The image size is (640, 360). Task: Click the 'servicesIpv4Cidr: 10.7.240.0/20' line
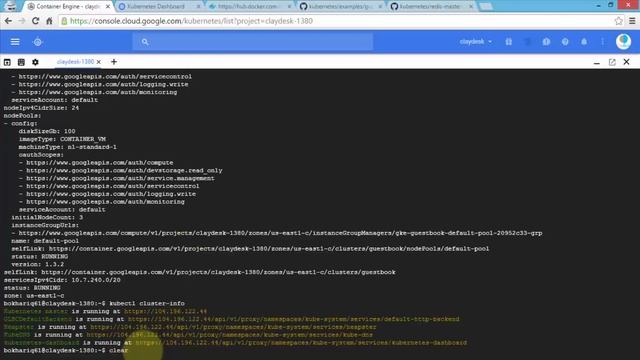(62, 280)
